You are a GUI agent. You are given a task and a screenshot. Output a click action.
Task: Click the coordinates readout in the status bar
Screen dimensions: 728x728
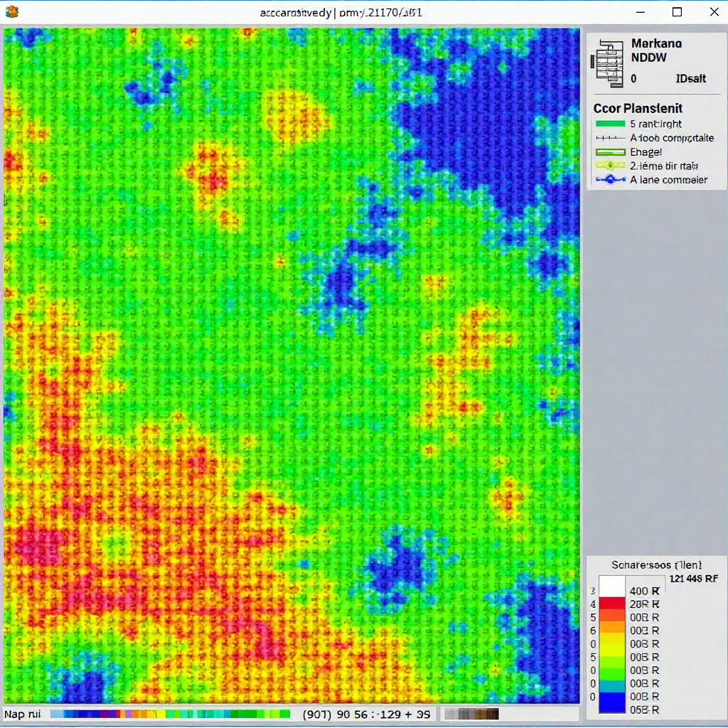(365, 714)
